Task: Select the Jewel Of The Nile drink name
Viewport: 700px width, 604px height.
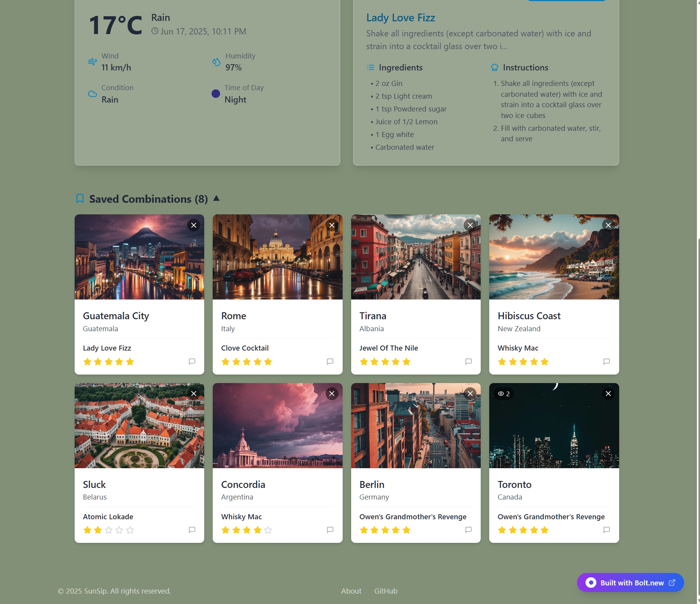Action: (389, 348)
